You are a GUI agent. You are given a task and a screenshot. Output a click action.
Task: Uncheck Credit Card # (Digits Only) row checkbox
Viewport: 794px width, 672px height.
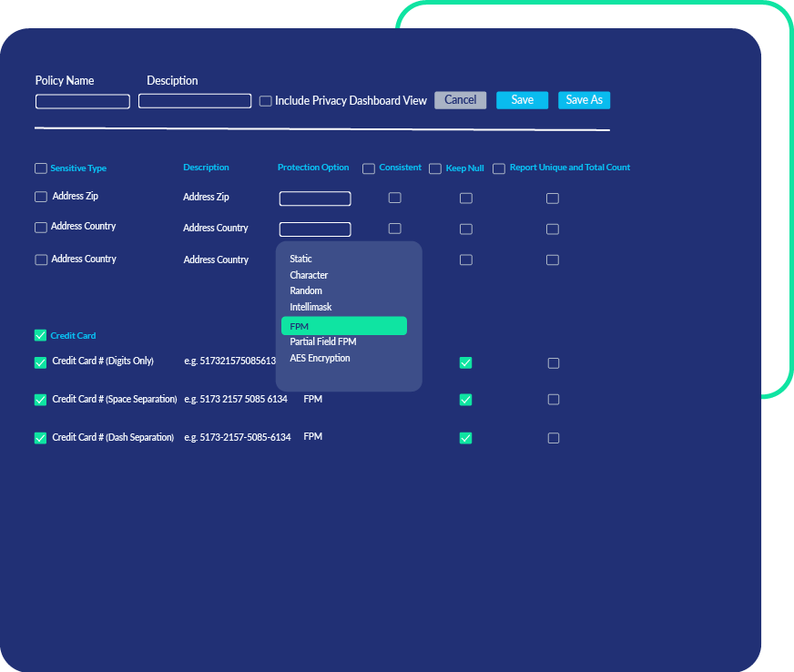pos(40,362)
